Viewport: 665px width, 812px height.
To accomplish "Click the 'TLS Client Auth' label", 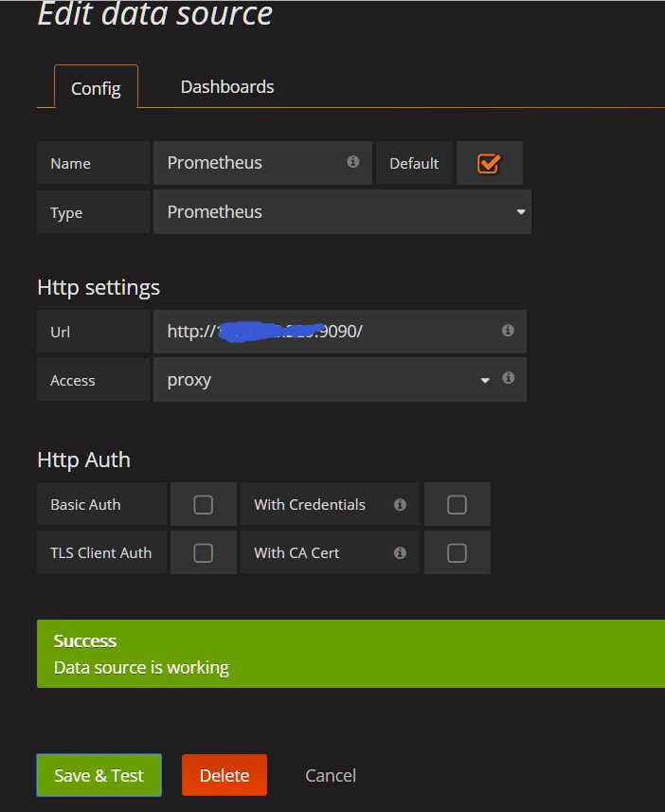I will 101,553.
